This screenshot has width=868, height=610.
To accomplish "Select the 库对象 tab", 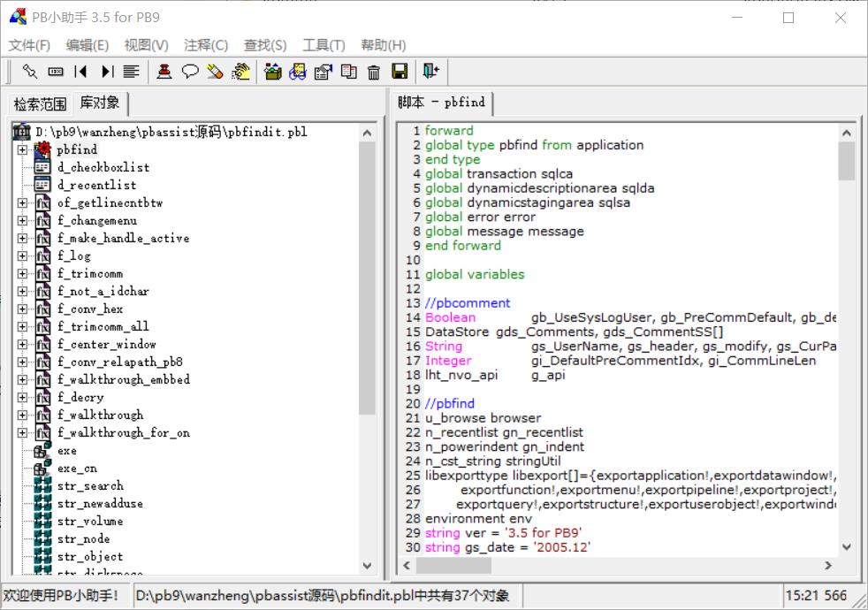I will (100, 103).
